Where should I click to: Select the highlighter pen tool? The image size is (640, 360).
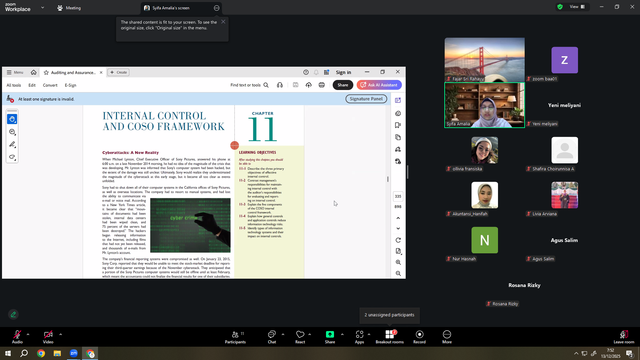point(12,144)
